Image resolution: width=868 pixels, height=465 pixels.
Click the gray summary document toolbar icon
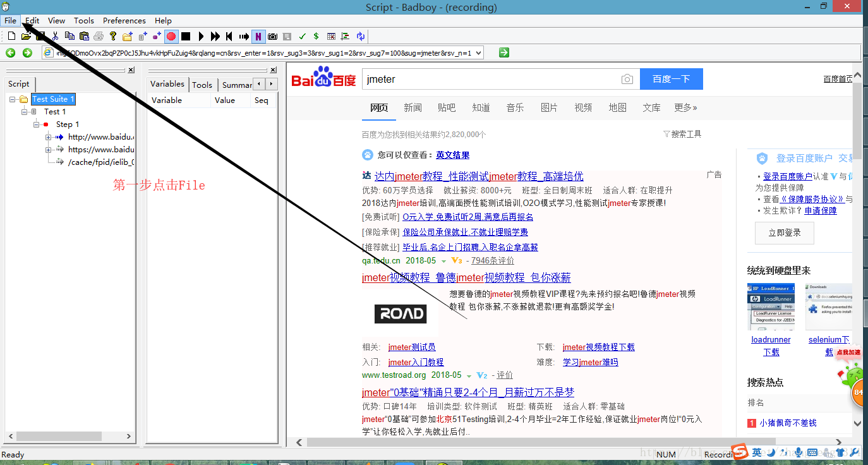point(287,36)
